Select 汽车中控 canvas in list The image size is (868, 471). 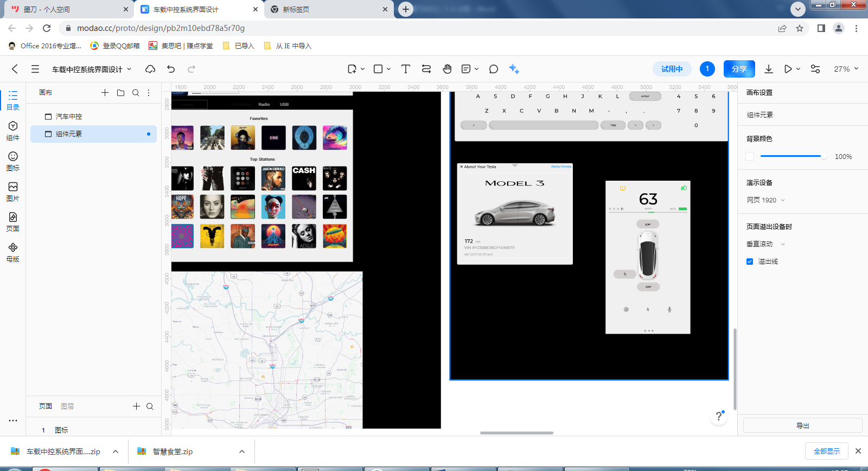(93, 117)
